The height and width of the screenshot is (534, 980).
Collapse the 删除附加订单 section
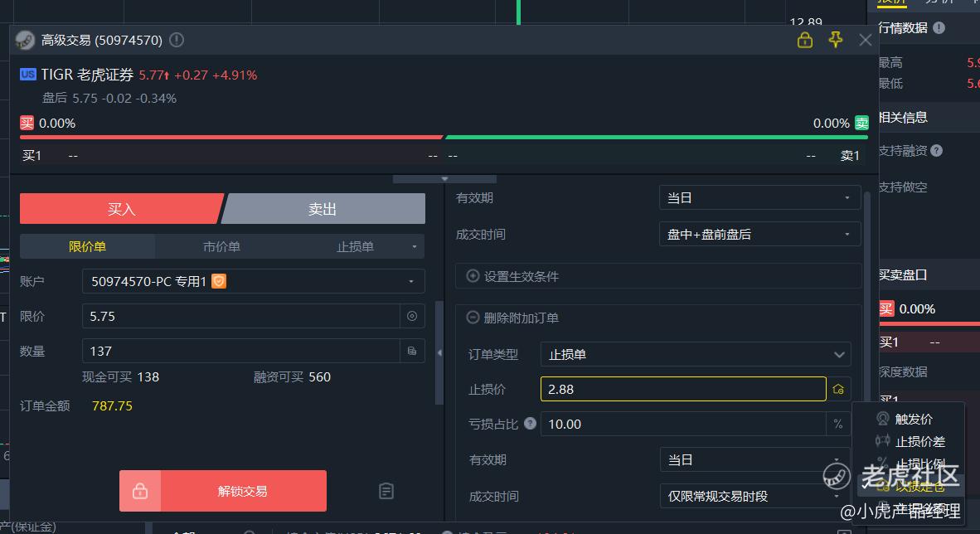pyautogui.click(x=512, y=318)
